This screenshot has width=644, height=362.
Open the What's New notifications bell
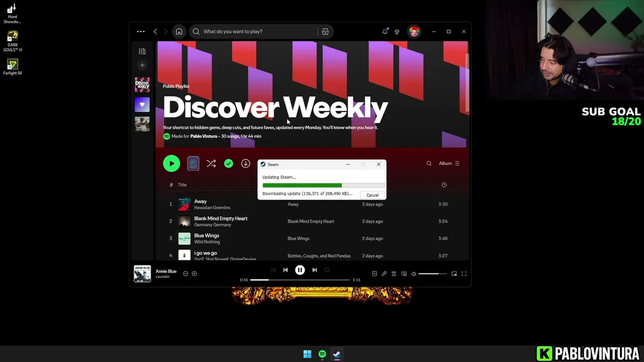tap(385, 31)
